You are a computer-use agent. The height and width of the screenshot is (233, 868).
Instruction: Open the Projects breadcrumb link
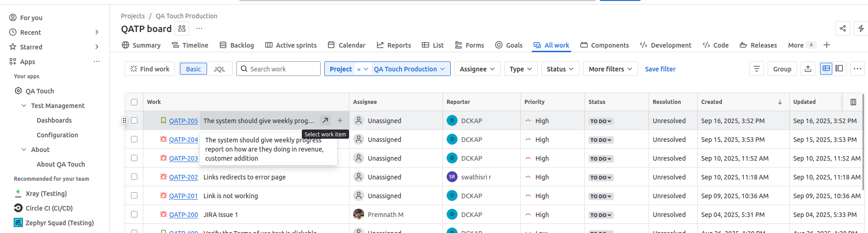coord(133,16)
